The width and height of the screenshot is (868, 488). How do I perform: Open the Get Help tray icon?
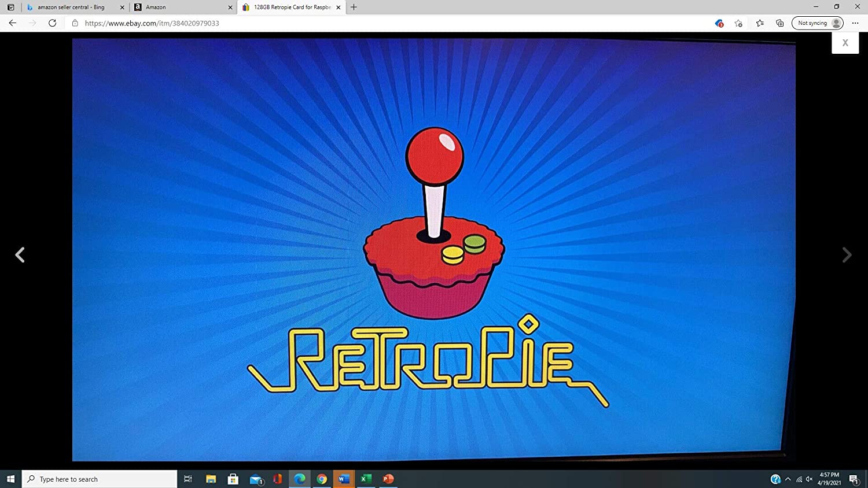pyautogui.click(x=775, y=479)
